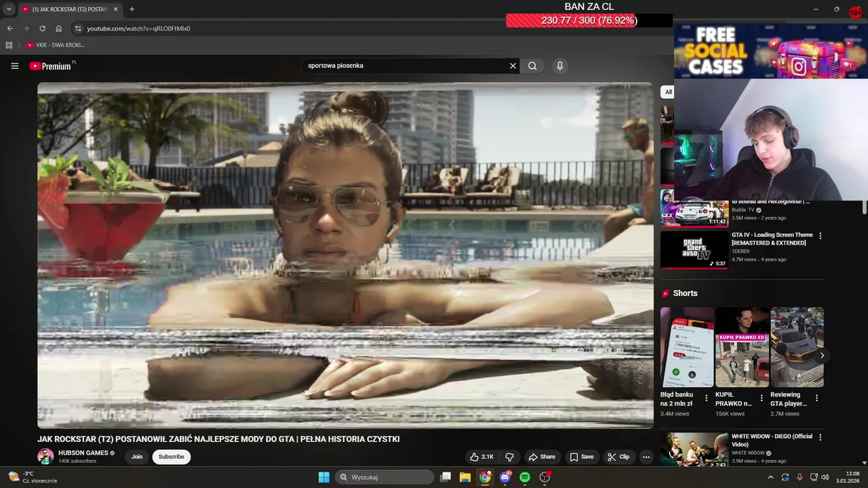
Task: Open tab search dropdown arrow
Action: 9,9
